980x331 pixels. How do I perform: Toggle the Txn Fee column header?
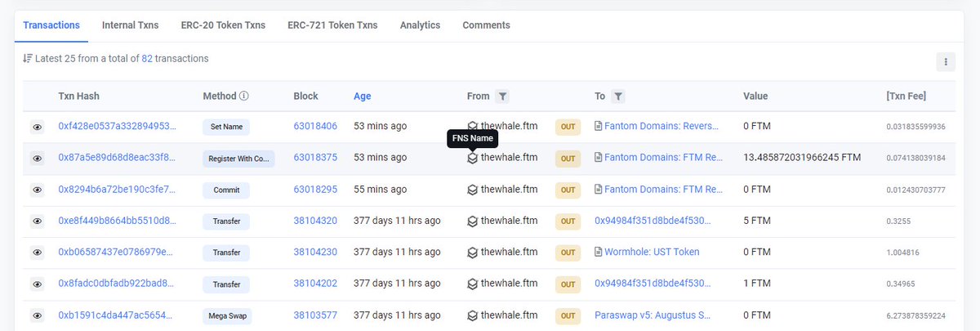coord(906,96)
